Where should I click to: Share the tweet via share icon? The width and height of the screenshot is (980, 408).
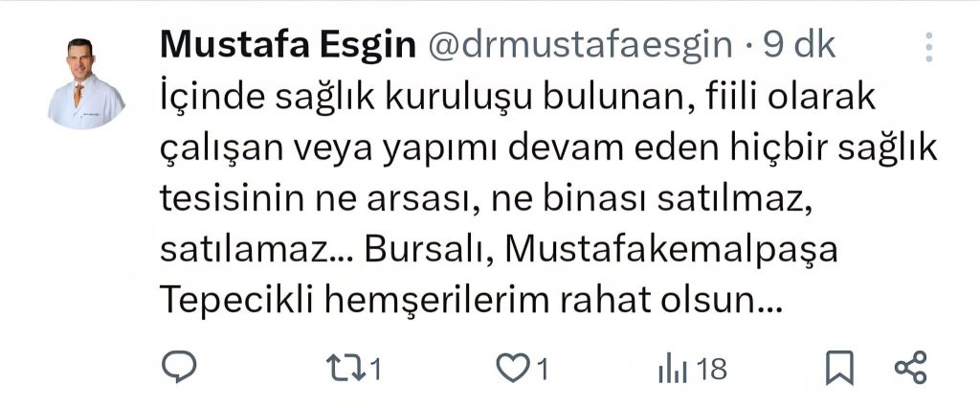coord(911,368)
